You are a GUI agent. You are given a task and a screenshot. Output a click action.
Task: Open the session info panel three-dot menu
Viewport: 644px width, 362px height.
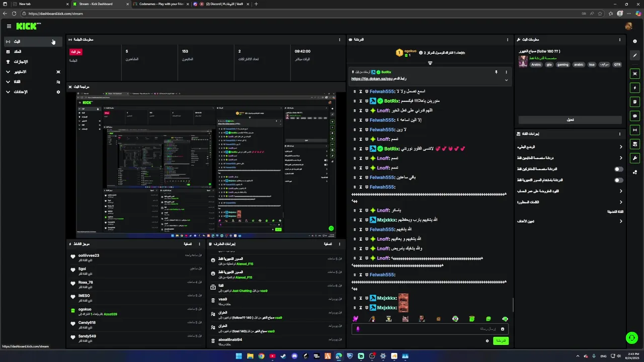click(340, 40)
